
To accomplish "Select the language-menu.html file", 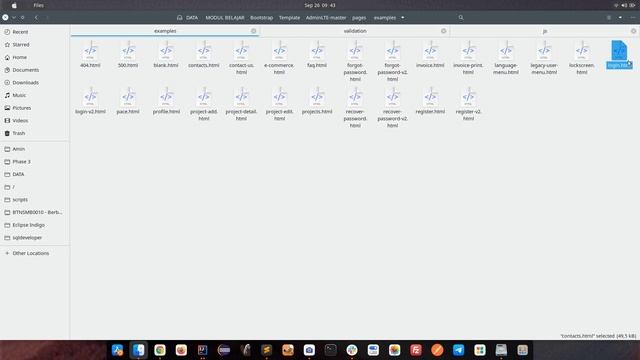I will (506, 58).
